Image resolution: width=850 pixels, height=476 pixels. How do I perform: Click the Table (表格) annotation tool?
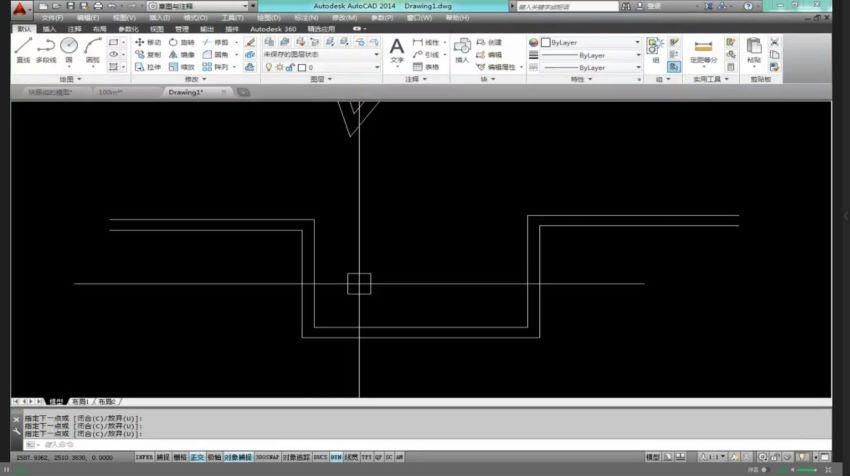click(426, 67)
